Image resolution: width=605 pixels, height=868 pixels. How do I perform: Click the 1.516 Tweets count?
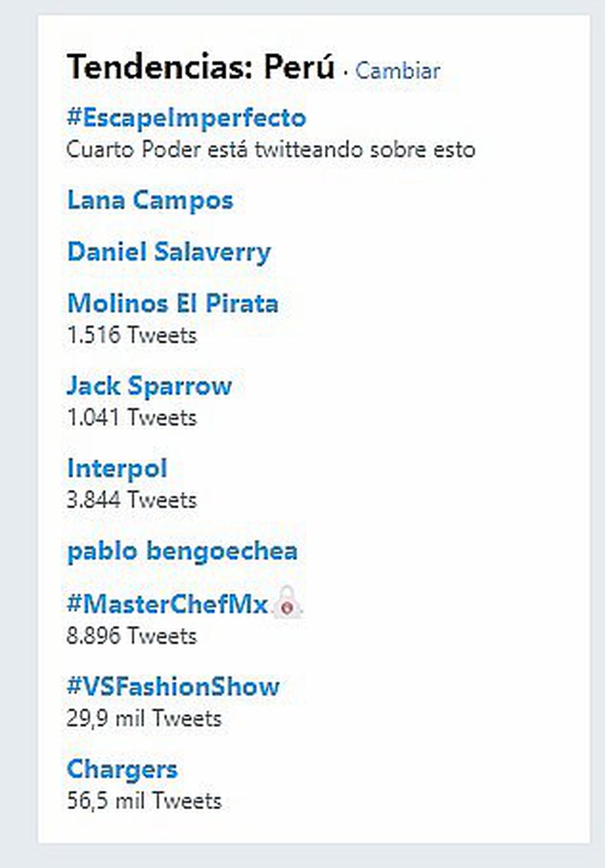point(131,335)
